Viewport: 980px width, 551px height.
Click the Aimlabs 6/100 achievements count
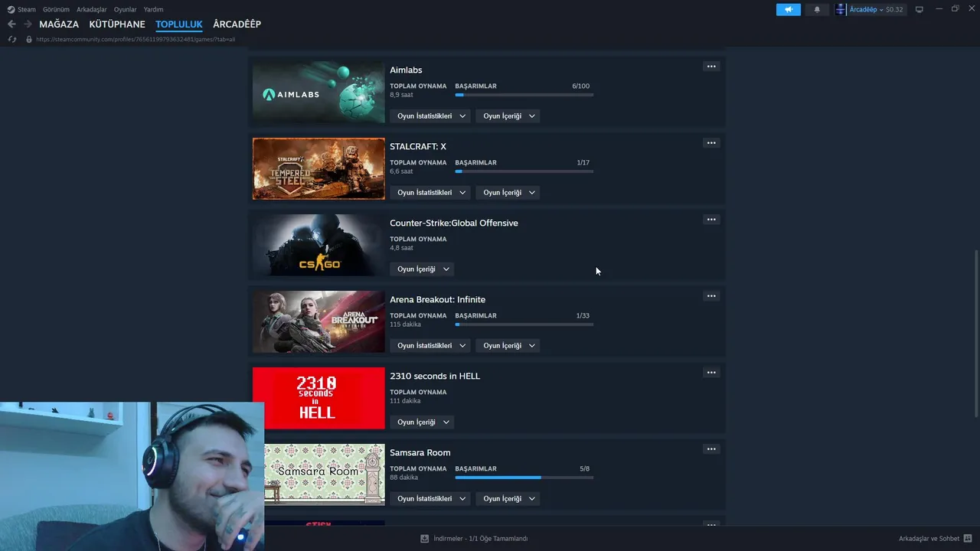coord(580,86)
